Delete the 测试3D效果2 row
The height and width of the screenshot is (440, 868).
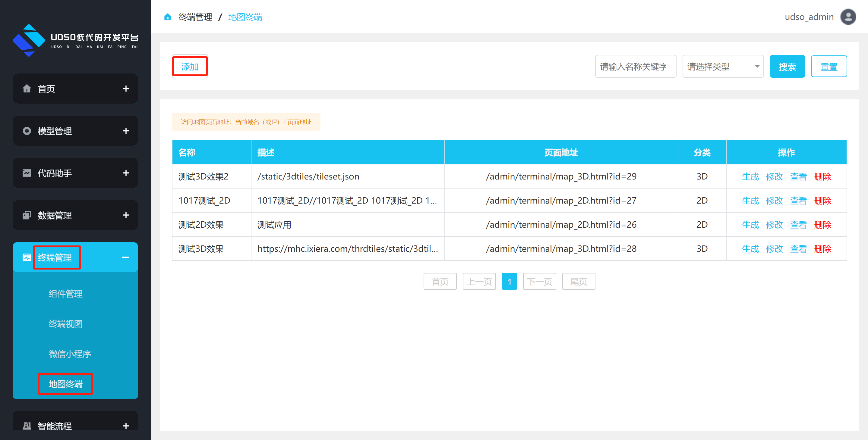pyautogui.click(x=822, y=176)
